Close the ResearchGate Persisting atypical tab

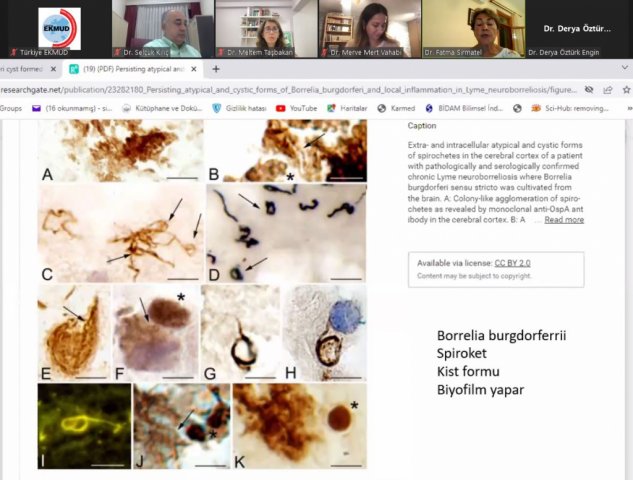tap(195, 69)
